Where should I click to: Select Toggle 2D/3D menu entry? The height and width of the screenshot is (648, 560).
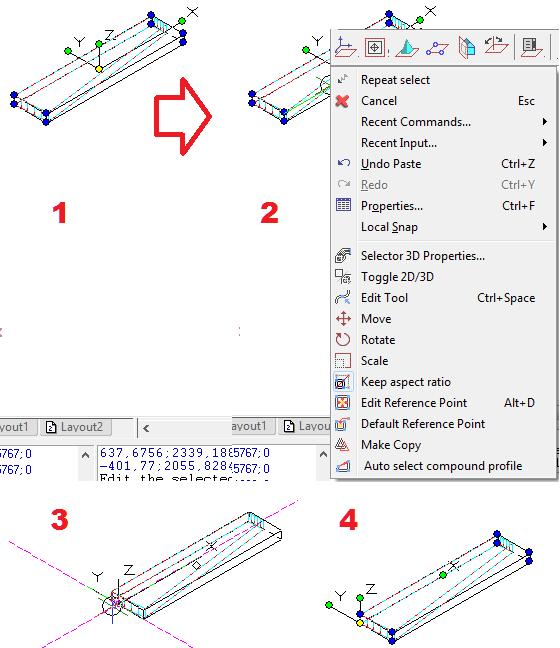click(x=444, y=276)
